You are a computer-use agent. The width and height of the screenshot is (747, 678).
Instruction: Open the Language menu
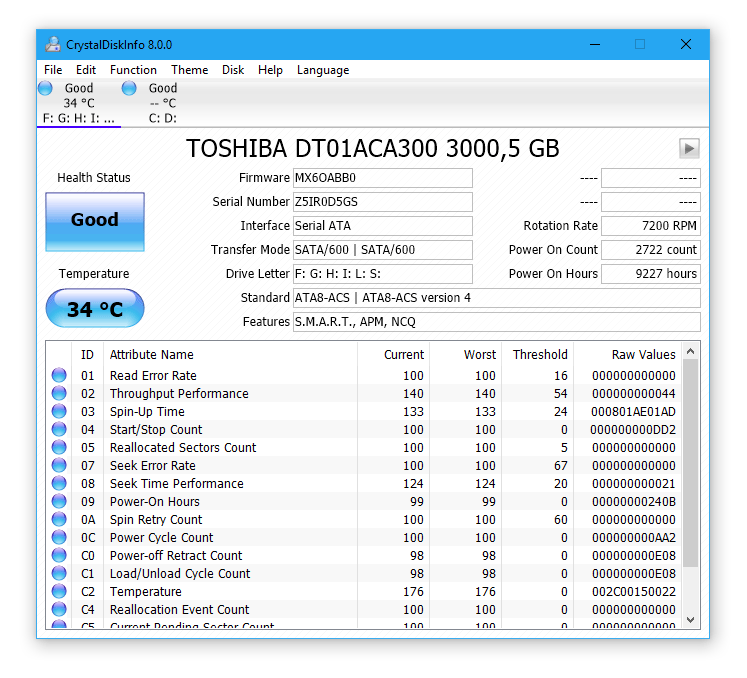point(323,70)
